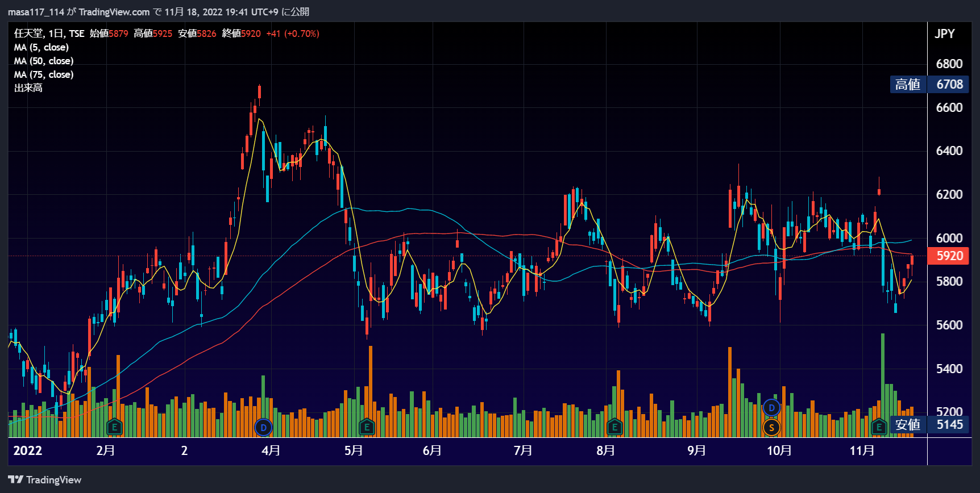Click the 8月 time axis label
980x493 pixels.
pyautogui.click(x=605, y=450)
